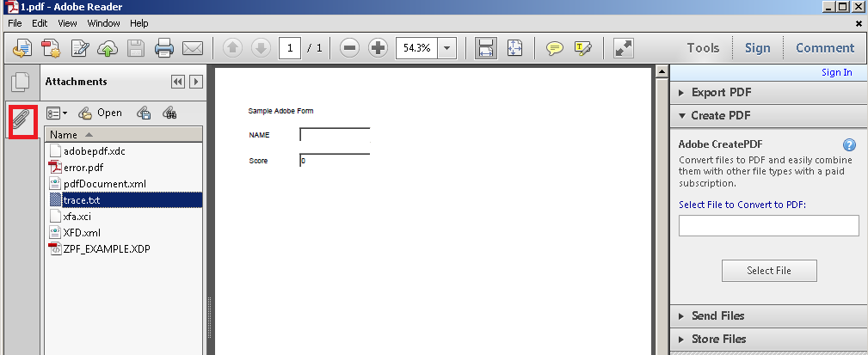
Task: Click the Send email envelope icon
Action: tap(193, 48)
